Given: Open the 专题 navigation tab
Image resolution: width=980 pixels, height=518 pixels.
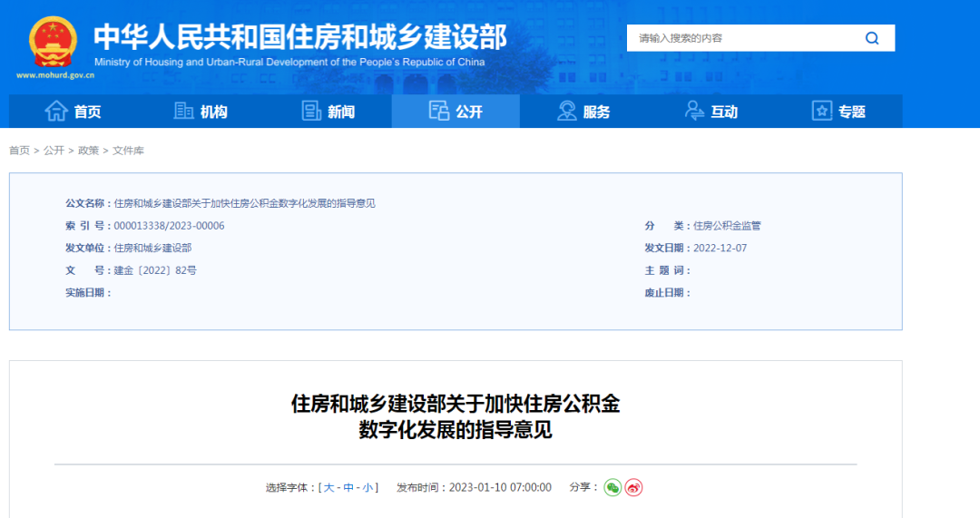Looking at the screenshot, I should pyautogui.click(x=838, y=112).
